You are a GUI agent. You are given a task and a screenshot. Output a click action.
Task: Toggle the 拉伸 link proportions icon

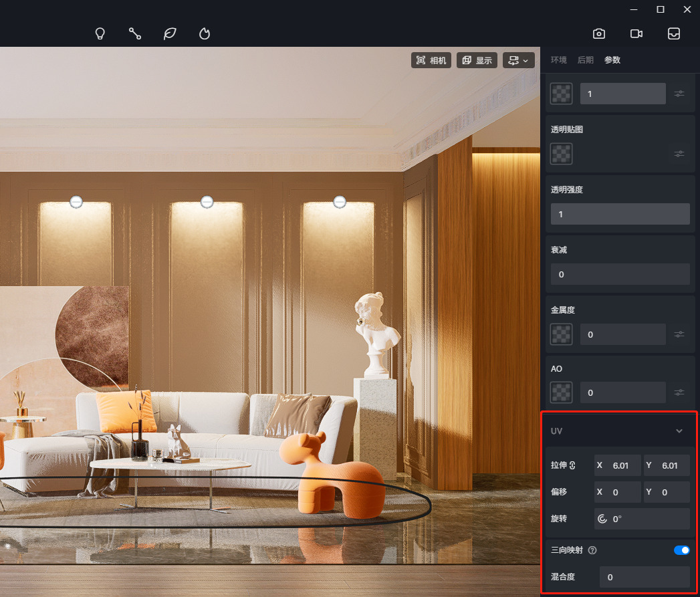(572, 465)
